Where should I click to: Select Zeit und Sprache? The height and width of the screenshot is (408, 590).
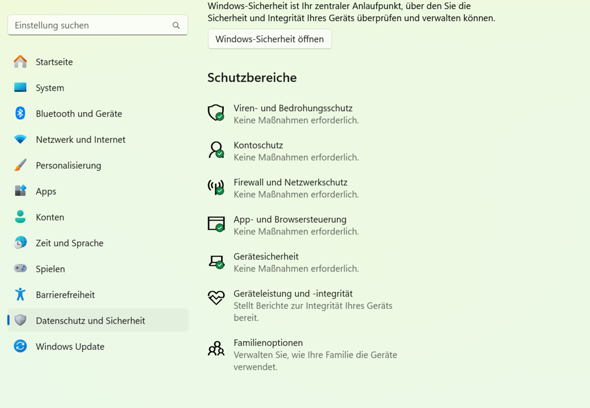click(x=98, y=243)
